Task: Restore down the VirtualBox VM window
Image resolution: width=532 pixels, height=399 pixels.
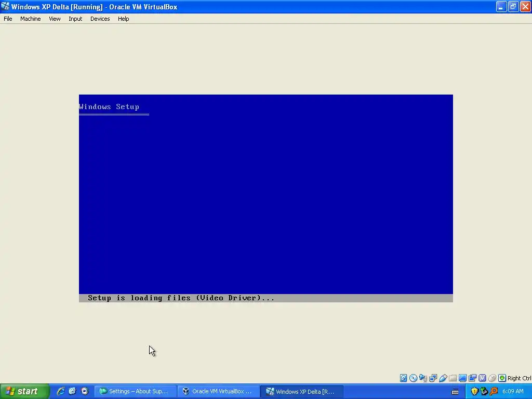Action: (513, 6)
